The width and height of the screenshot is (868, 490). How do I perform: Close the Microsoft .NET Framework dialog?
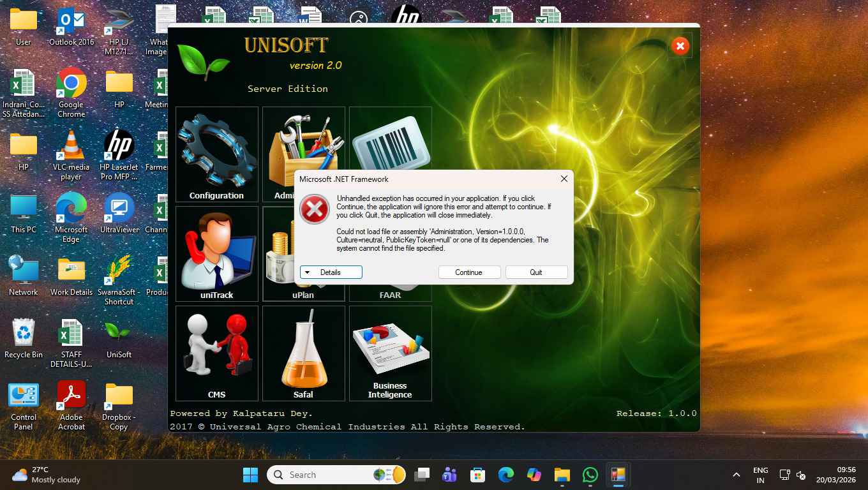click(564, 179)
